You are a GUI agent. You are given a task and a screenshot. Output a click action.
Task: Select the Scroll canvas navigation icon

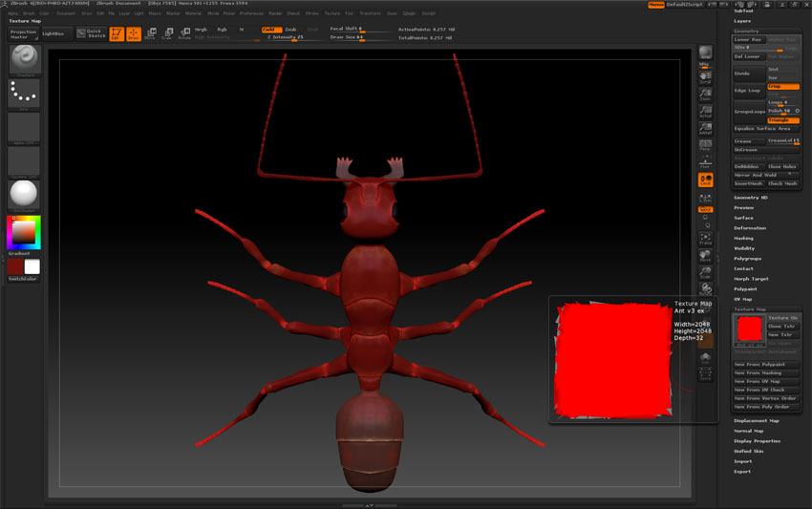coord(705,78)
